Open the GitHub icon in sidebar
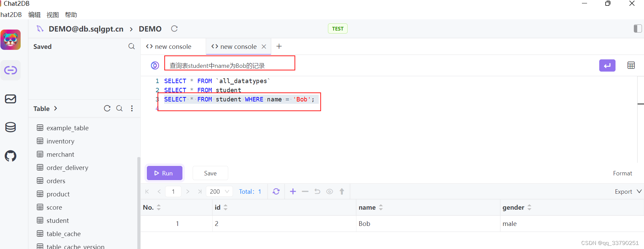The image size is (644, 249). pyautogui.click(x=11, y=156)
